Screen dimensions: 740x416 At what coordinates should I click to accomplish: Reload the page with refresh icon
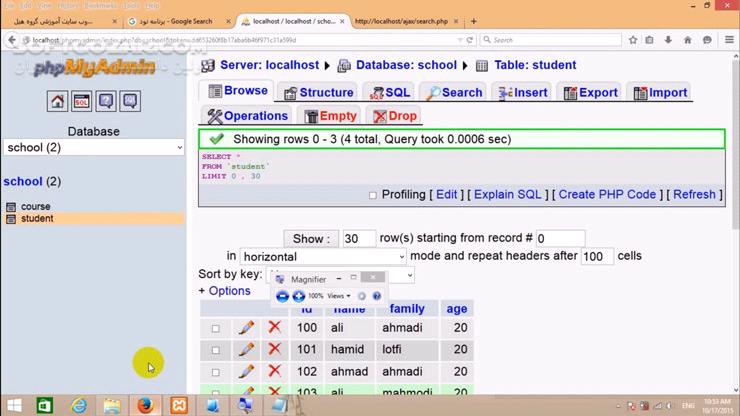[x=470, y=40]
